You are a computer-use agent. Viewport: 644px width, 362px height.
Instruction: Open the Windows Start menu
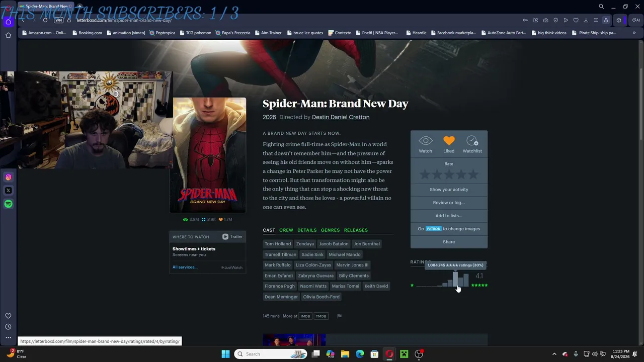pyautogui.click(x=225, y=354)
